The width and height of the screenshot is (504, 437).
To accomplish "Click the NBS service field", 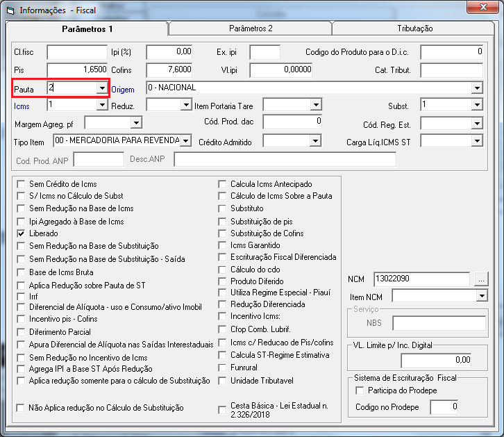I will [439, 323].
